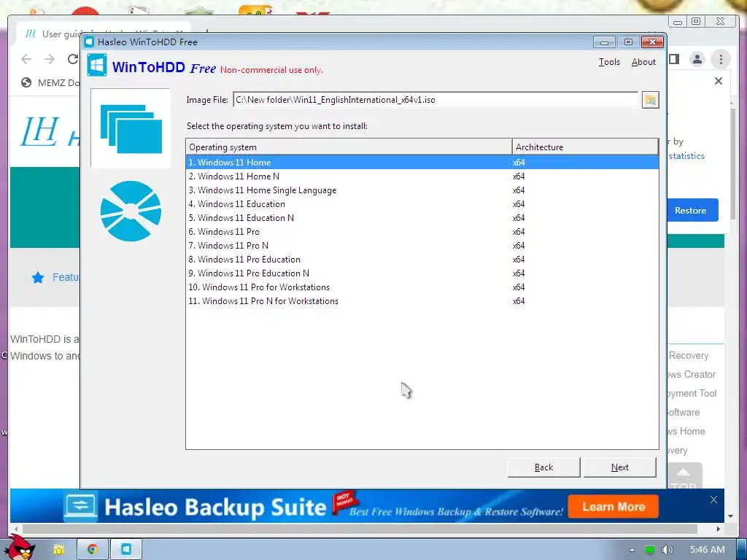The width and height of the screenshot is (747, 560).
Task: Click the Next button
Action: 620,467
